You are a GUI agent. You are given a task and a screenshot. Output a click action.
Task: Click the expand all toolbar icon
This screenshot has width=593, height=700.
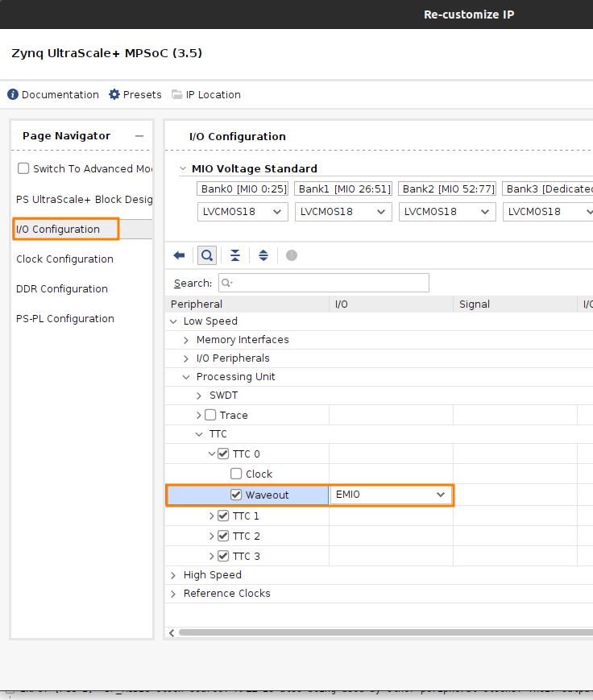(263, 255)
